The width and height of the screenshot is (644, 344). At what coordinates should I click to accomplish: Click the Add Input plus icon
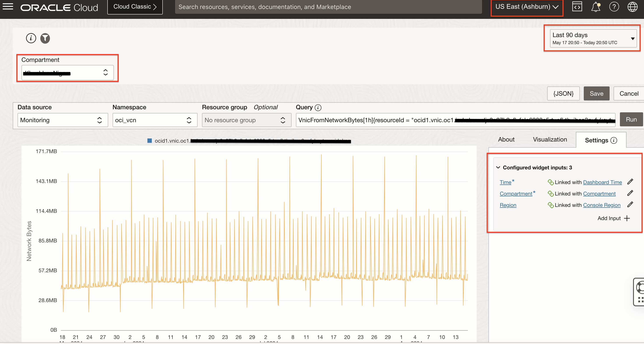tap(627, 218)
